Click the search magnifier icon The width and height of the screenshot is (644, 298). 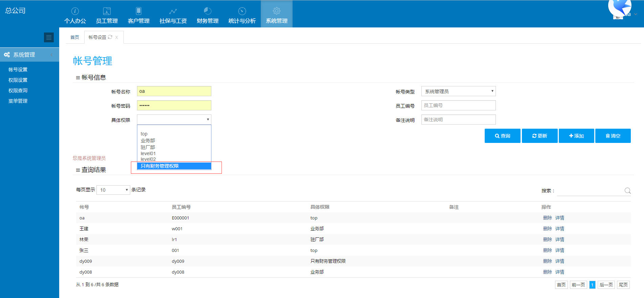tap(627, 191)
